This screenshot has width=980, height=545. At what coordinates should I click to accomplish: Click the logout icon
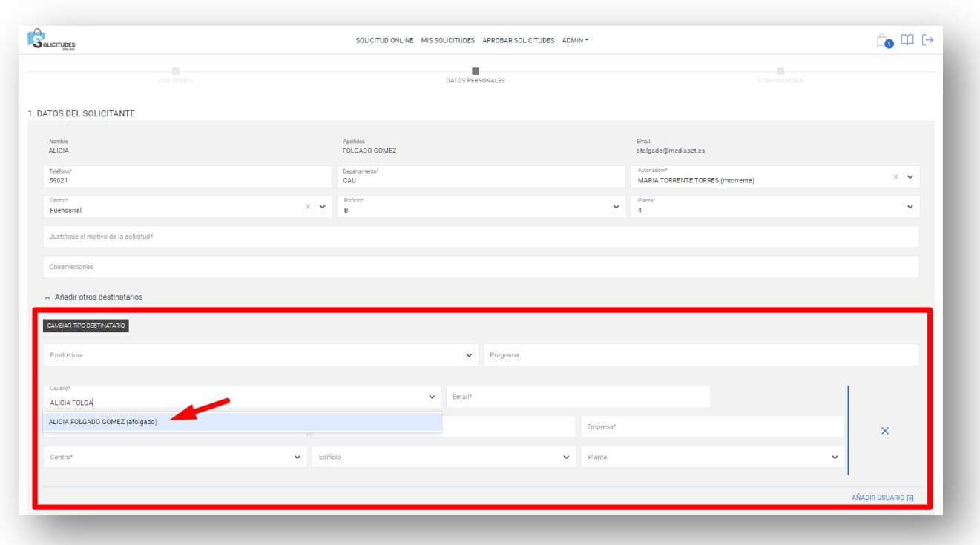point(927,40)
